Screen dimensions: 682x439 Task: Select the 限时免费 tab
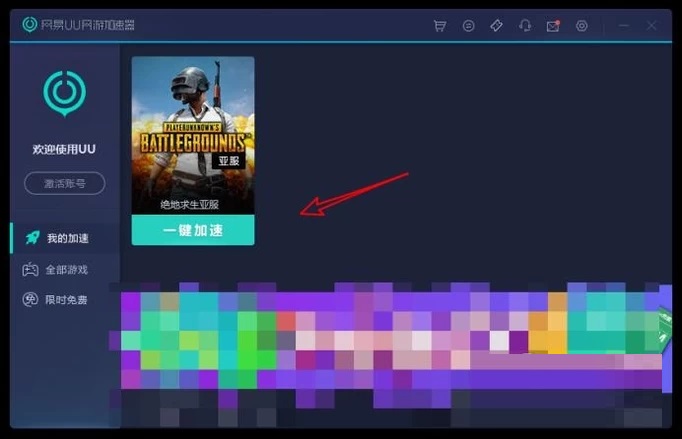pos(65,300)
